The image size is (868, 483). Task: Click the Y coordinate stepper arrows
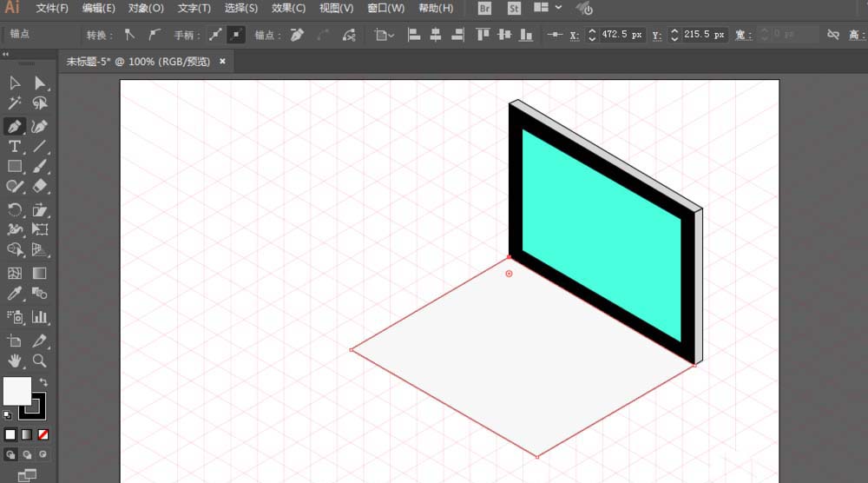(674, 35)
